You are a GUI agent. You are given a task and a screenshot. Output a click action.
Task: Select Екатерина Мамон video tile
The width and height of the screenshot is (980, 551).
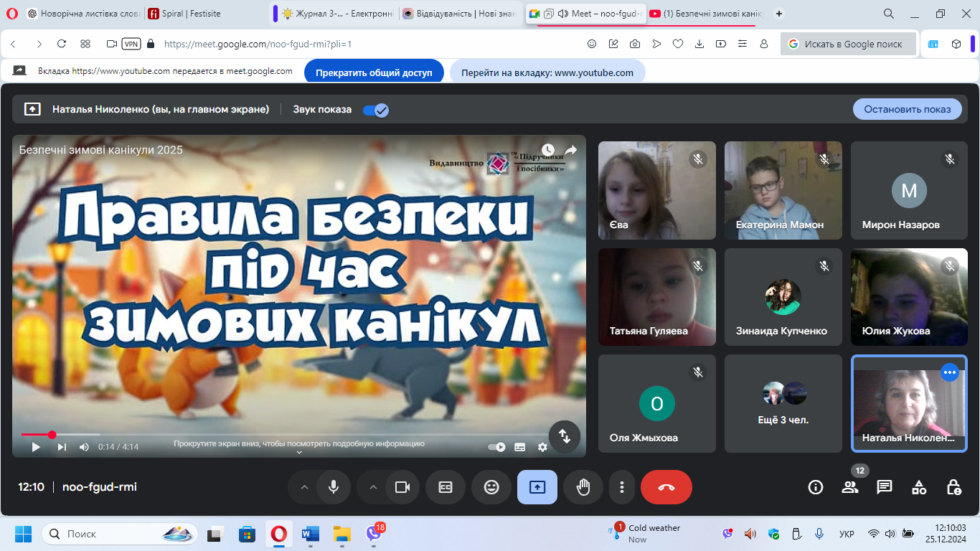783,190
